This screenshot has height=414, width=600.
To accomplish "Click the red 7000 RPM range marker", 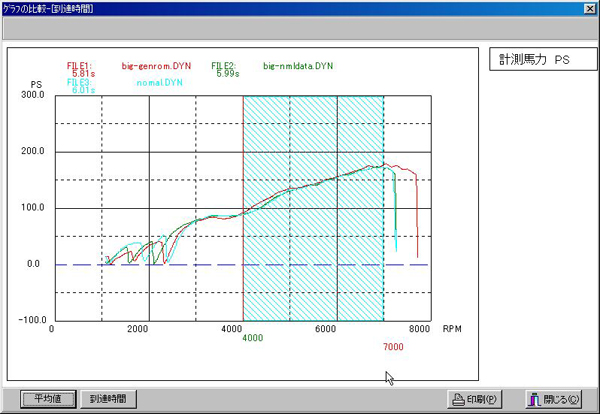I will click(394, 347).
